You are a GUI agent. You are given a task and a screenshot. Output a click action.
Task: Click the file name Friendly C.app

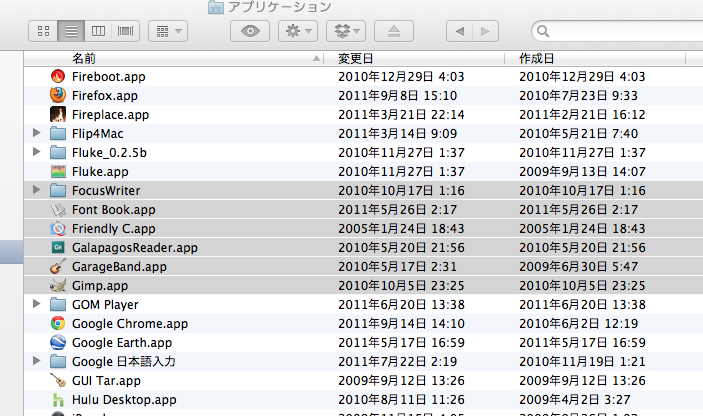pyautogui.click(x=113, y=229)
